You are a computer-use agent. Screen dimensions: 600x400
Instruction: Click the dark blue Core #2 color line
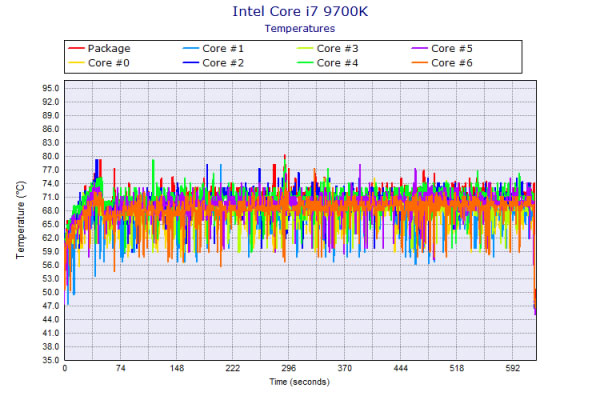point(191,62)
